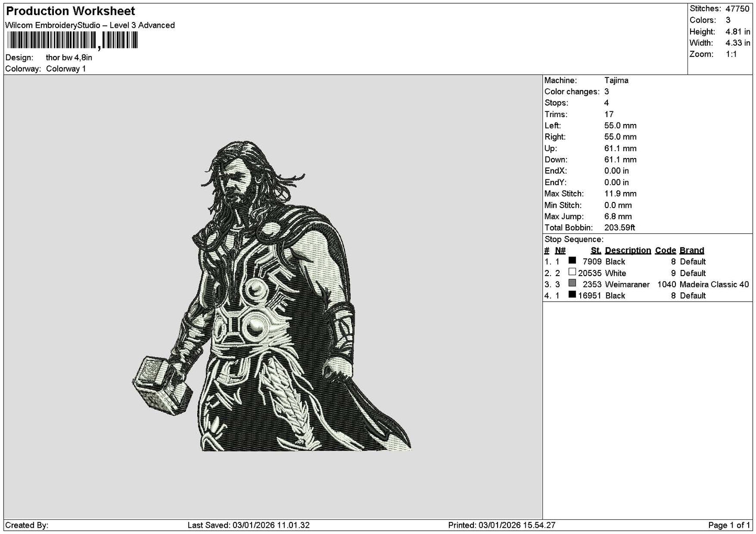
Task: Click the 'Design:' label
Action: point(19,58)
